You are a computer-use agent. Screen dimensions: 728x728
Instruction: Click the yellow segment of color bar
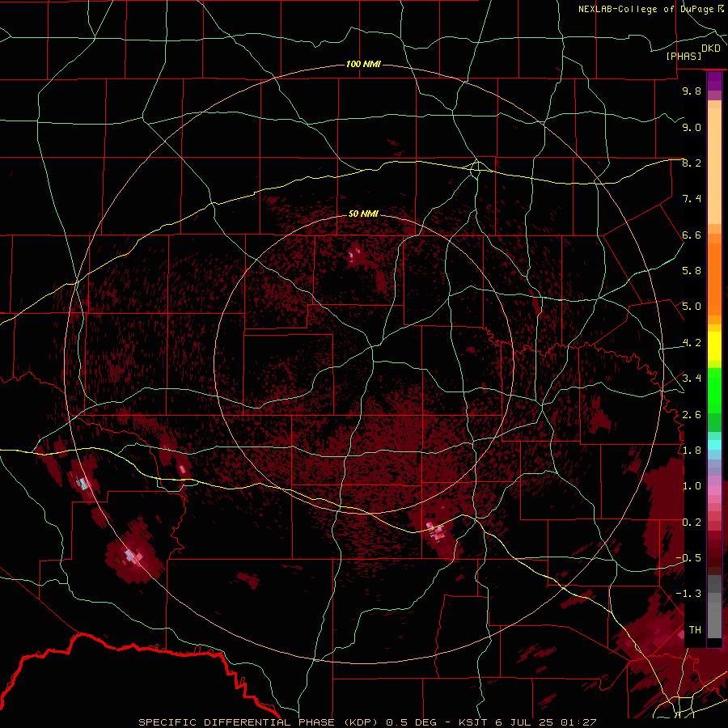pyautogui.click(x=714, y=346)
